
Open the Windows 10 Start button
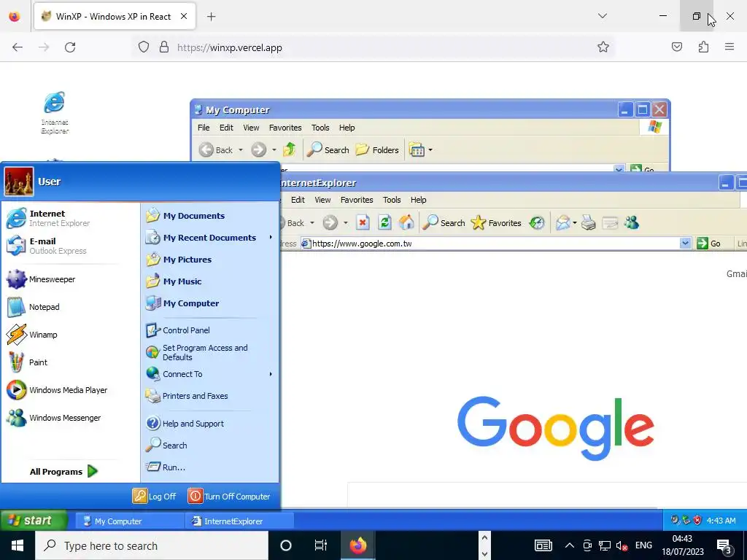coord(18,545)
